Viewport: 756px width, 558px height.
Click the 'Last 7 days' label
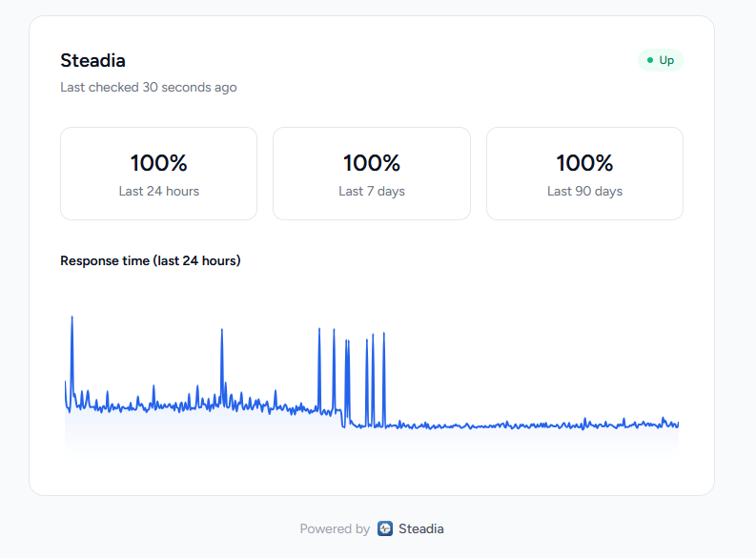click(x=372, y=192)
